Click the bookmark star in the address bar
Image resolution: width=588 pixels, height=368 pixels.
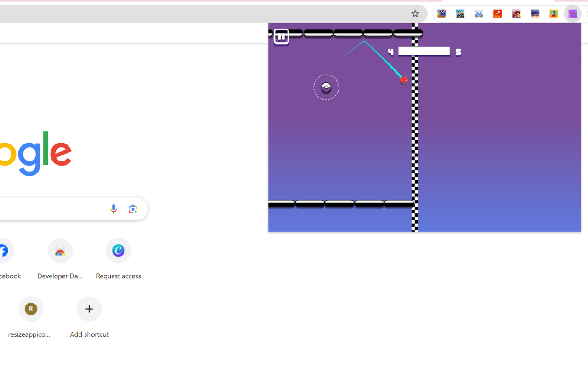pos(415,14)
